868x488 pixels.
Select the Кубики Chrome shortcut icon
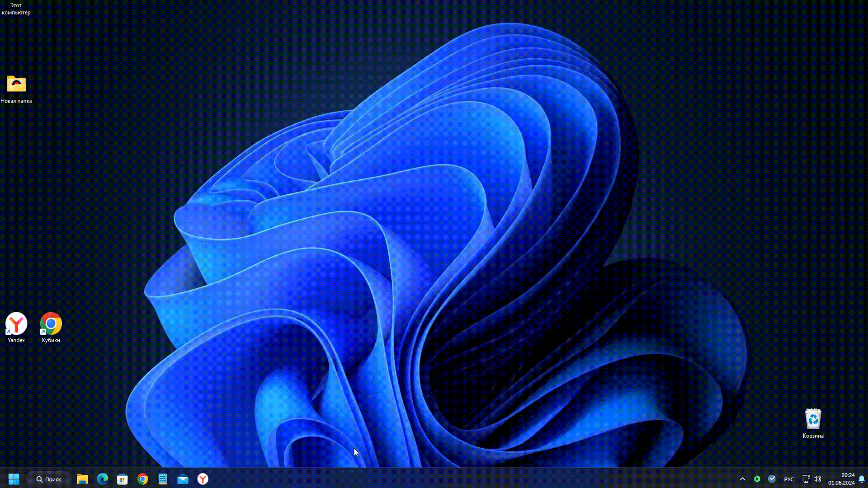point(51,324)
